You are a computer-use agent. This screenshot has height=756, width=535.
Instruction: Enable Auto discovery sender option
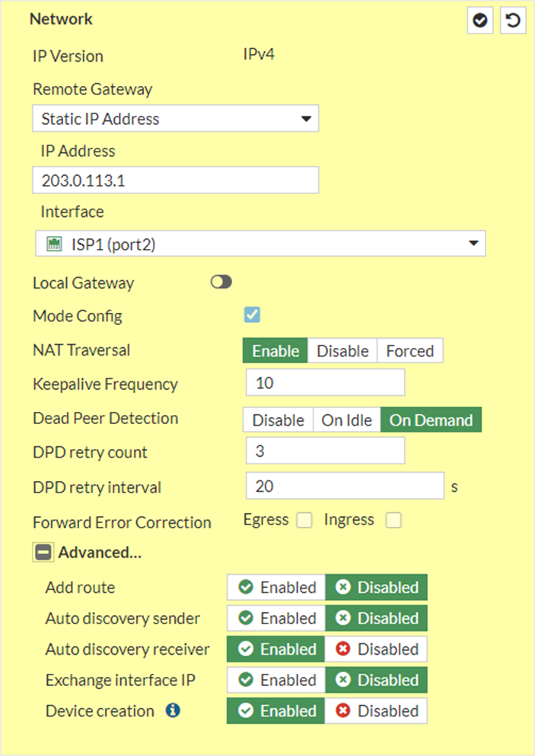click(277, 618)
